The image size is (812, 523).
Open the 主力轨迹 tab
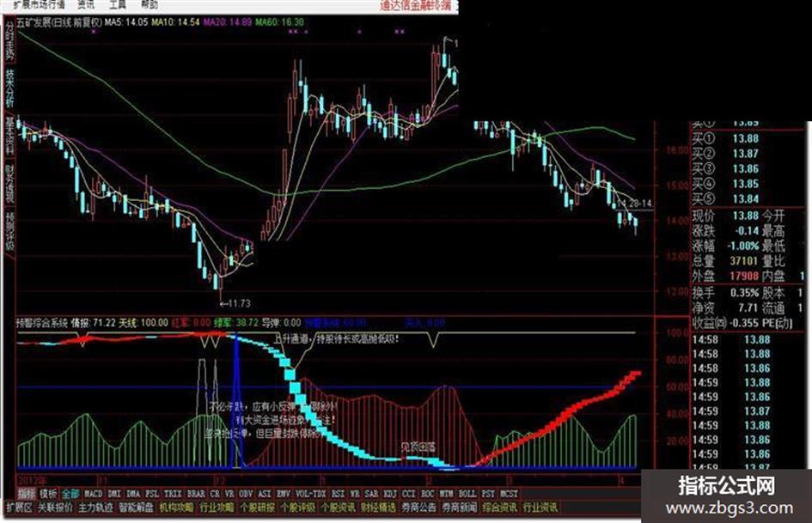pos(95,508)
